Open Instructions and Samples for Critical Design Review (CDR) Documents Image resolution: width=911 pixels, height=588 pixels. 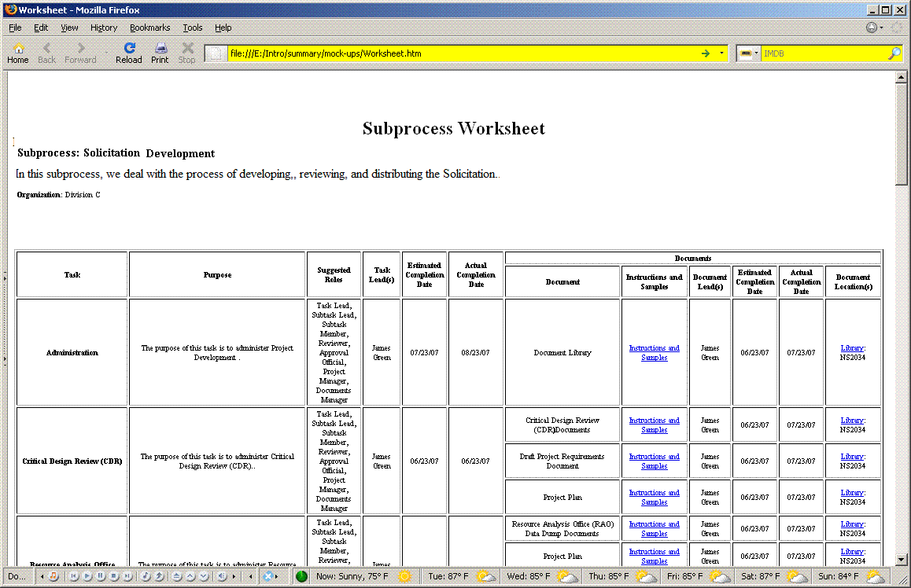pos(655,425)
